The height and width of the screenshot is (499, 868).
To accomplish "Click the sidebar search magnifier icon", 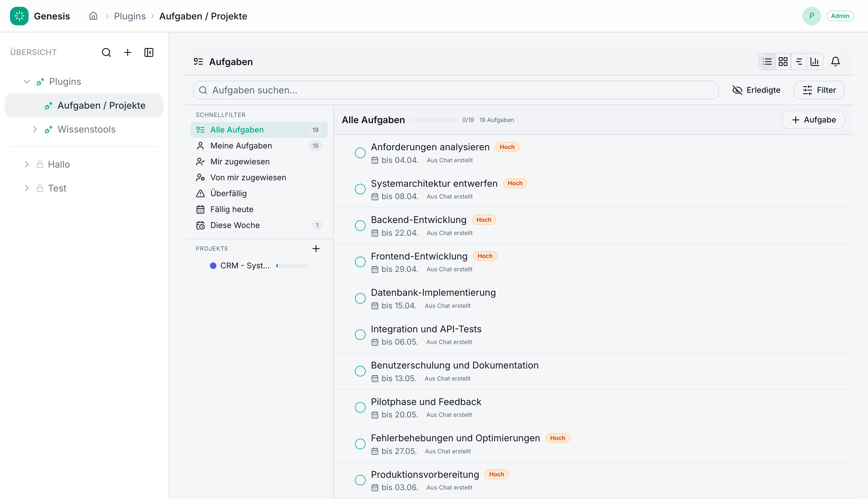I will pos(106,52).
